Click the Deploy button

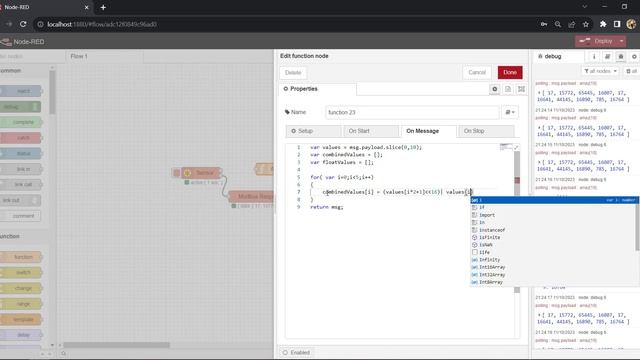click(597, 41)
